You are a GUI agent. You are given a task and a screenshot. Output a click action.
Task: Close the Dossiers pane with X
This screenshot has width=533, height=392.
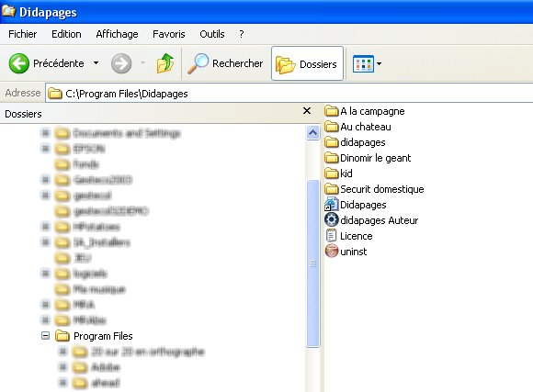[x=307, y=111]
